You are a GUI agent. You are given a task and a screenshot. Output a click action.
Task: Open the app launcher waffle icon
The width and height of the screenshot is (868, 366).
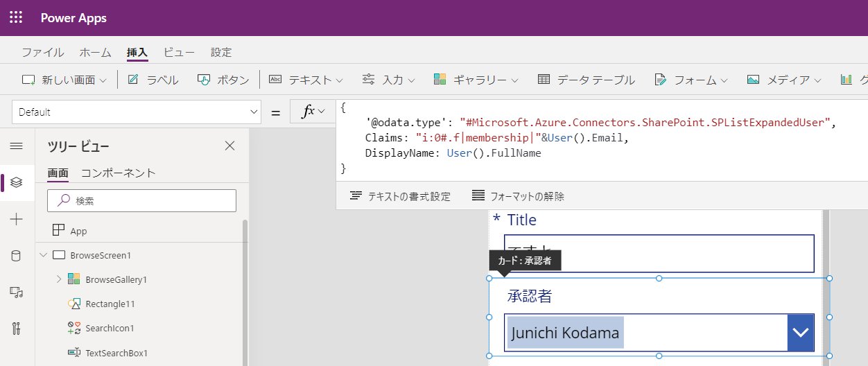point(16,18)
